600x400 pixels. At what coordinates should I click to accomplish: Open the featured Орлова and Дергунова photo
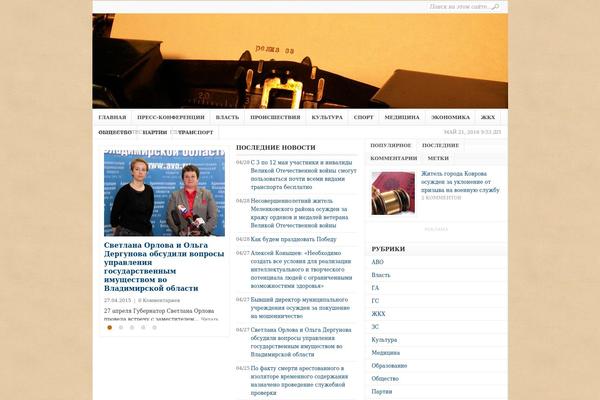(x=162, y=192)
